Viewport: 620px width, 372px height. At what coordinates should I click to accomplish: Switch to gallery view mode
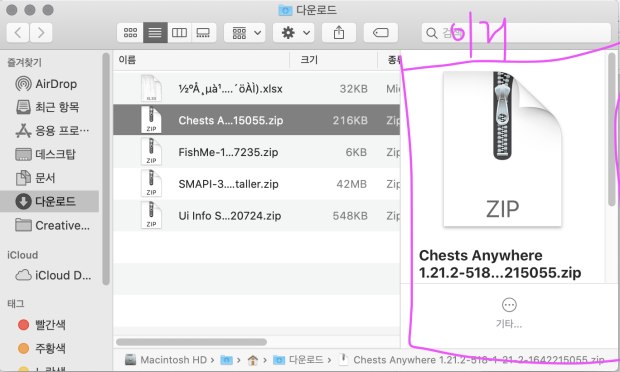coord(203,33)
